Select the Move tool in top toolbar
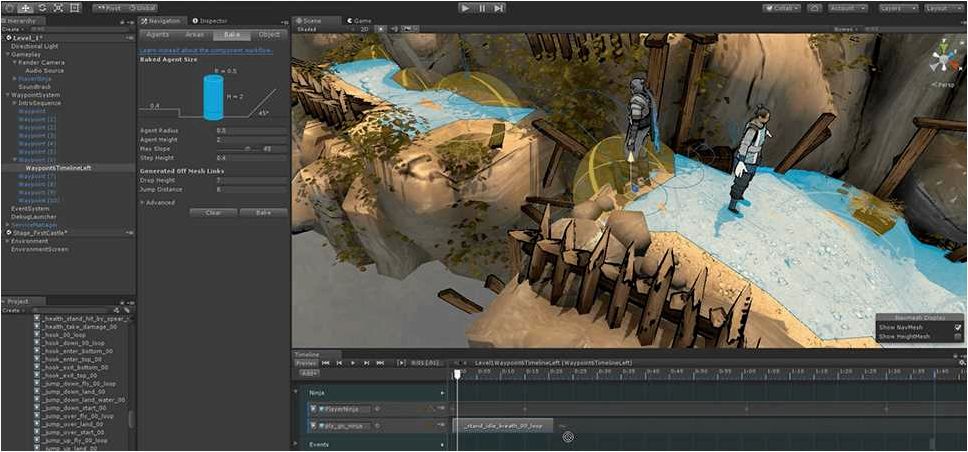The width and height of the screenshot is (968, 452). click(x=26, y=8)
